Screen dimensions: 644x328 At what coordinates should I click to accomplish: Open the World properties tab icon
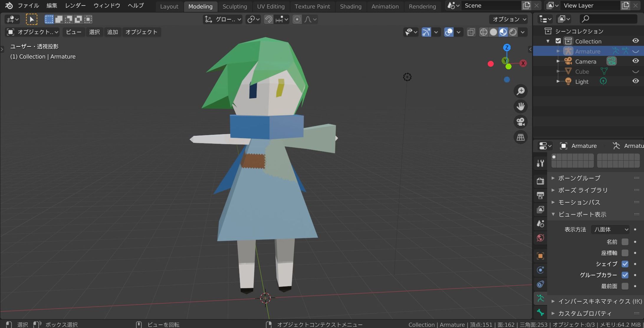(x=540, y=238)
